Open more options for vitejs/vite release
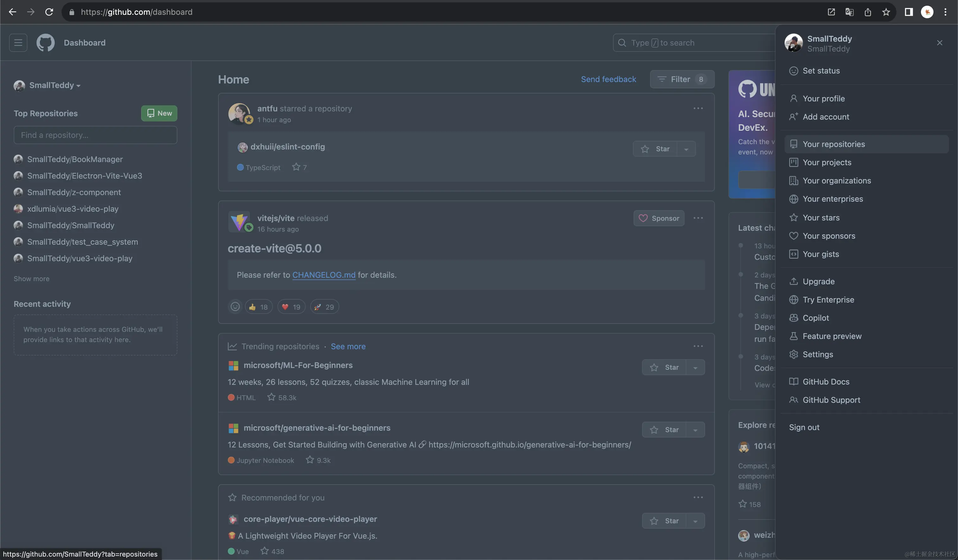Screen dimensions: 958x560 point(698,218)
